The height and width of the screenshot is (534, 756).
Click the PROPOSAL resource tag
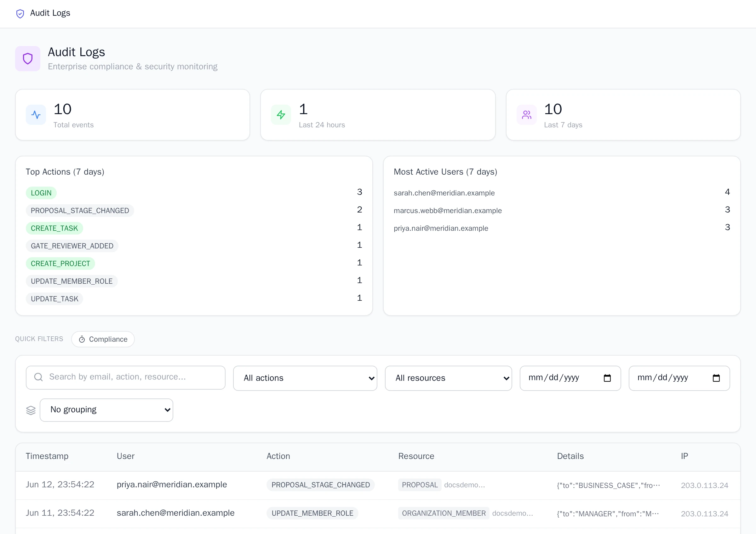(420, 485)
